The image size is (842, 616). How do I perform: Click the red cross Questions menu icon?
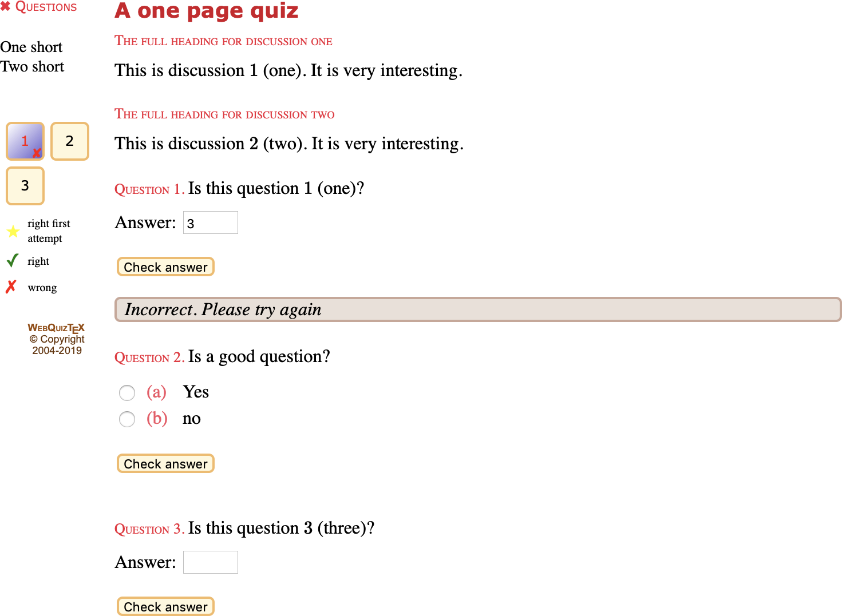pyautogui.click(x=5, y=7)
